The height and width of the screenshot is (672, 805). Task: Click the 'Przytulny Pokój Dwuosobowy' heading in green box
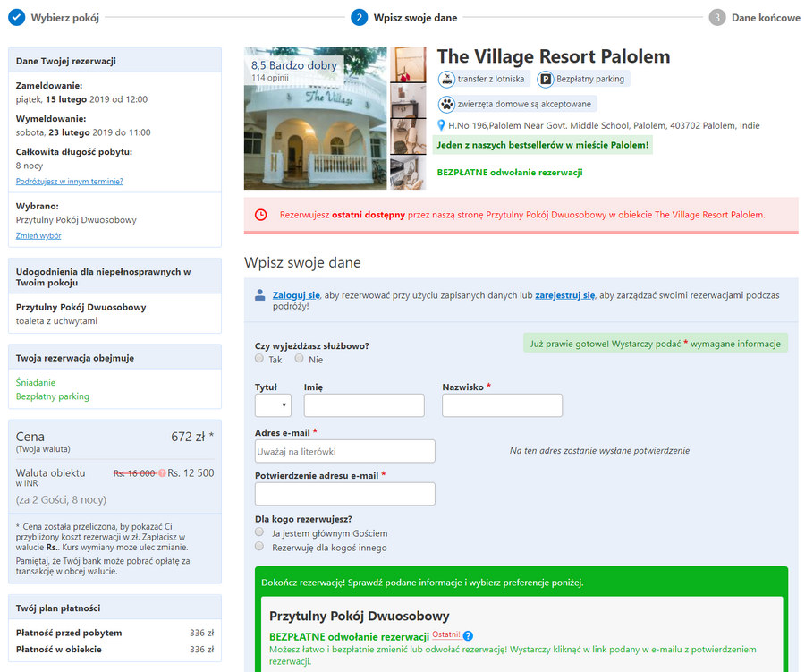360,616
